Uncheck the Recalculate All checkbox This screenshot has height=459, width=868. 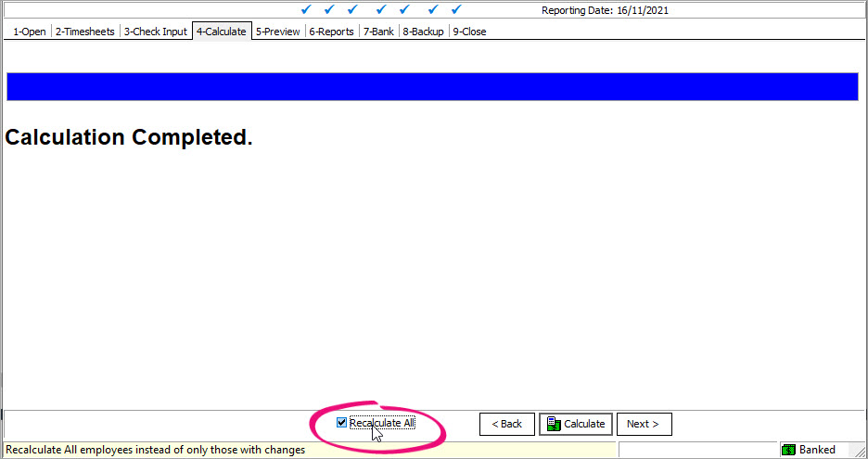[342, 423]
